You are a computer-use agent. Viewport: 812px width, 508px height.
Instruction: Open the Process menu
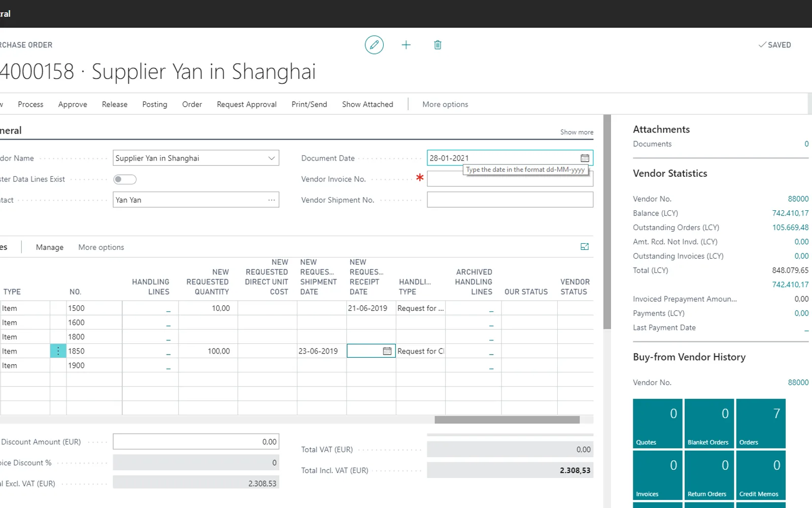(x=30, y=104)
